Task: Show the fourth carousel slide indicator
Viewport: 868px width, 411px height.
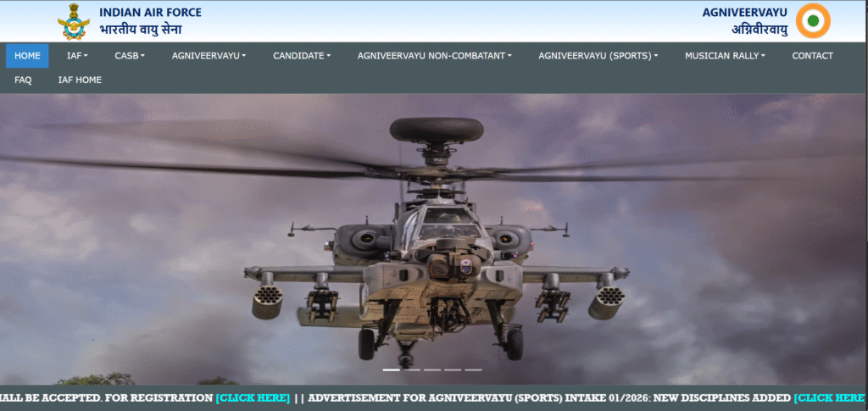Action: (453, 370)
